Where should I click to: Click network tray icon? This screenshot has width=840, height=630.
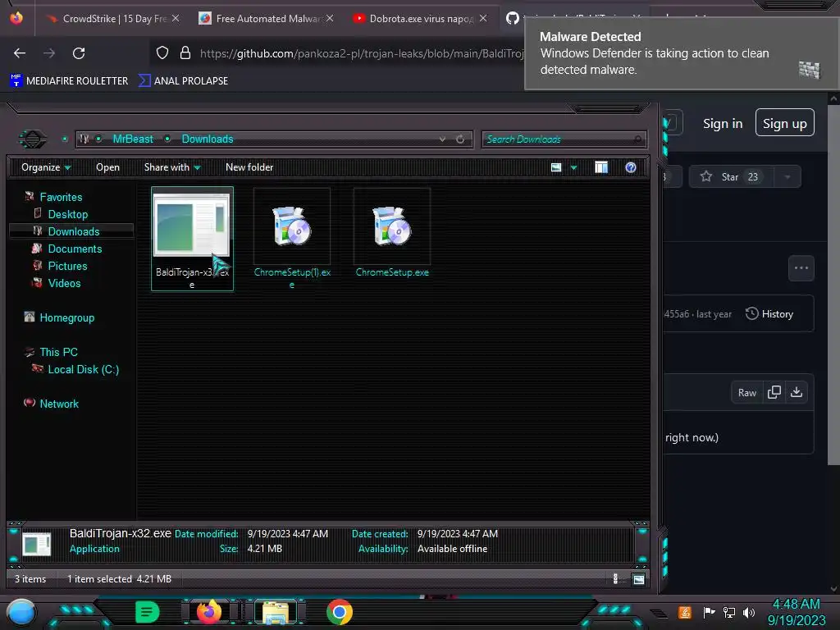728,612
